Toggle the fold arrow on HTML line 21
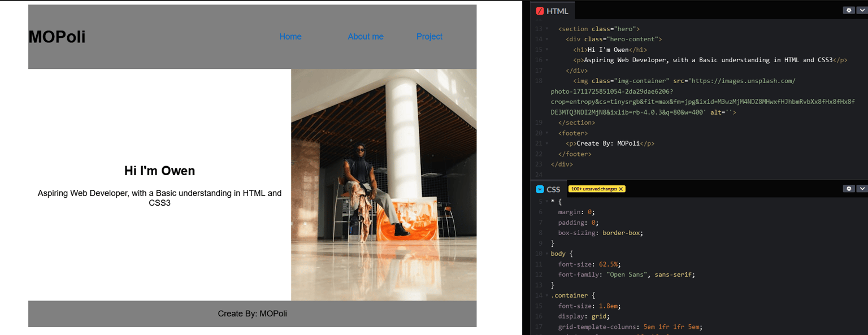The height and width of the screenshot is (335, 868). pyautogui.click(x=547, y=143)
